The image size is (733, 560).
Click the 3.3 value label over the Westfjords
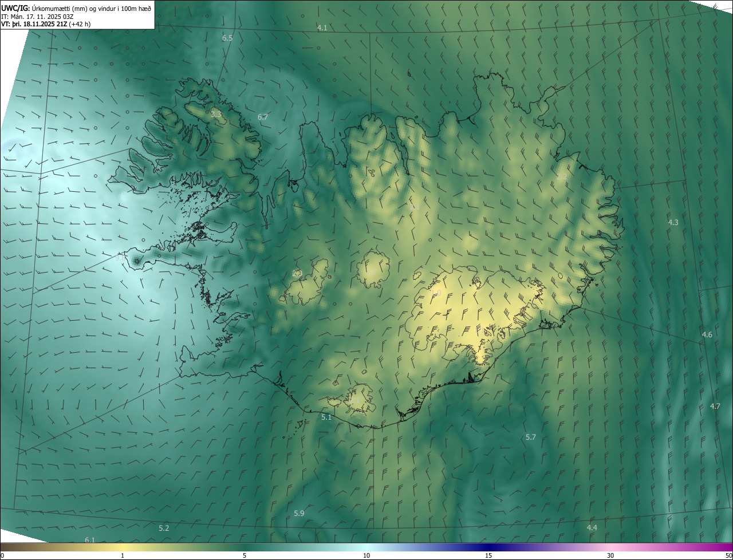[216, 115]
